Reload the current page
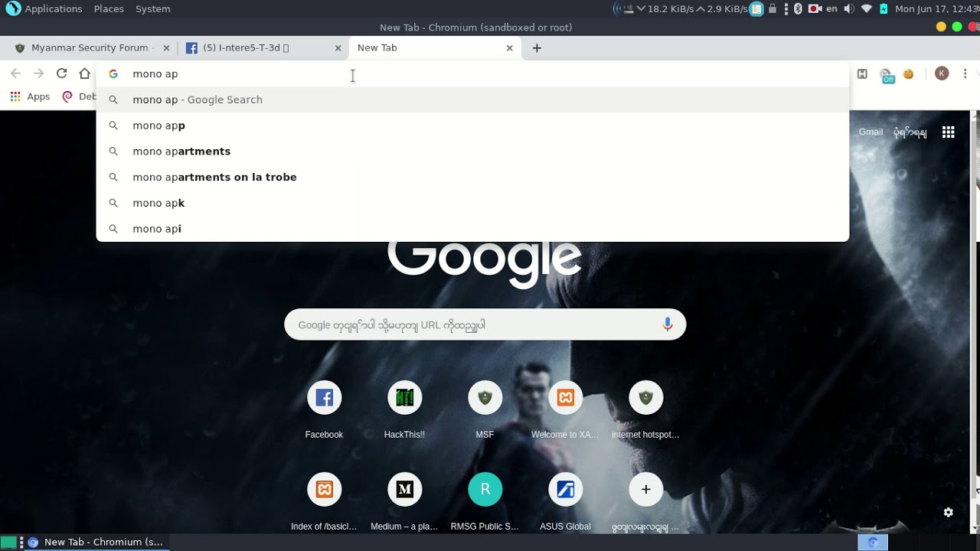The height and width of the screenshot is (551, 980). (62, 73)
